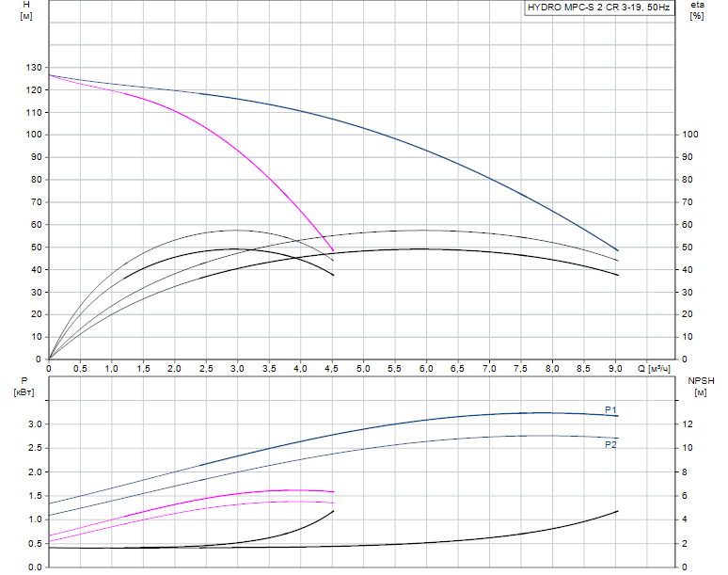The height and width of the screenshot is (575, 728).
Task: Click the 0,5 tick on the Q axis
Action: click(x=81, y=368)
